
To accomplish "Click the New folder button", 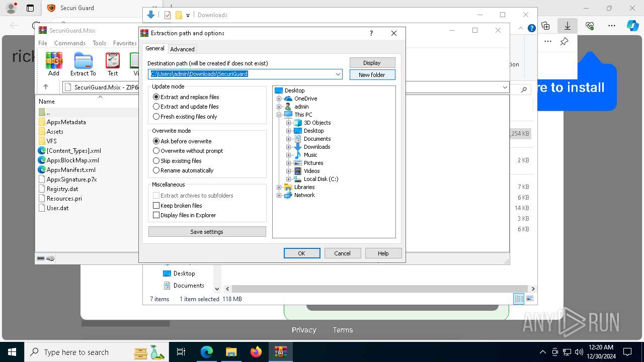I will [372, 75].
